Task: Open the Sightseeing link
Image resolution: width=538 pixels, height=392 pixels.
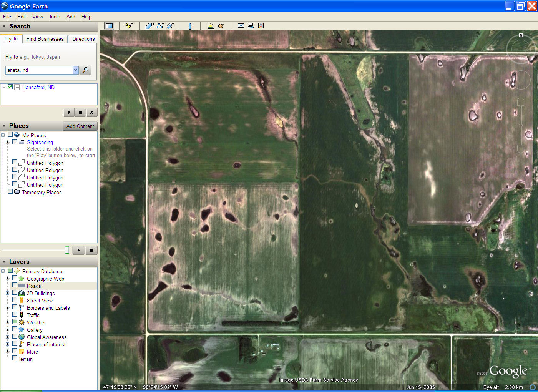Action: [40, 142]
